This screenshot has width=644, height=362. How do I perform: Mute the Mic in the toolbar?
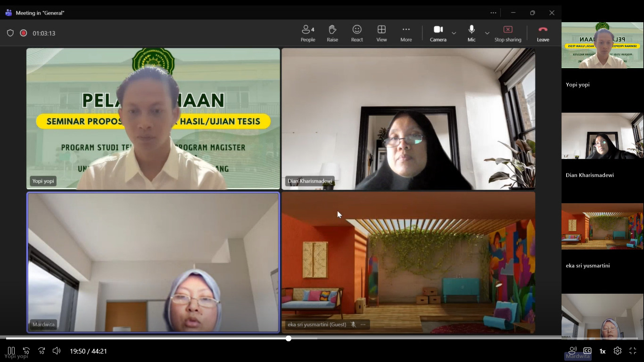click(x=471, y=33)
